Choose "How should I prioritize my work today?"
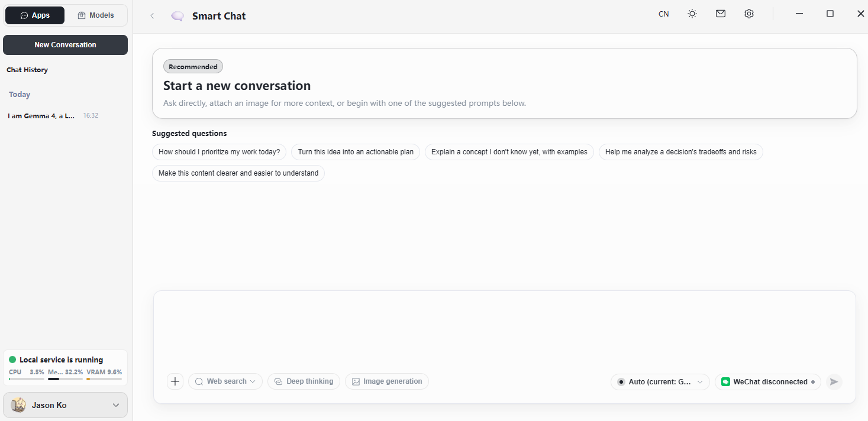This screenshot has height=421, width=868. click(x=220, y=152)
